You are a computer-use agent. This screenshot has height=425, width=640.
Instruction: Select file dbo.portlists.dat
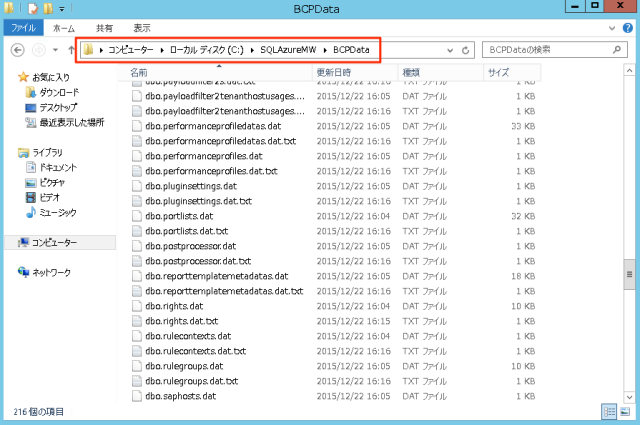(x=179, y=216)
